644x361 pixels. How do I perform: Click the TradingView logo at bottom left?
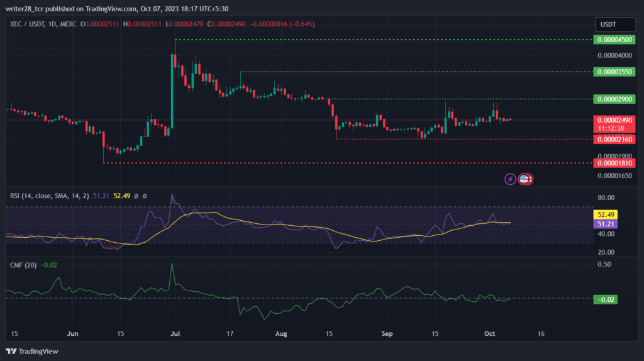pos(32,352)
